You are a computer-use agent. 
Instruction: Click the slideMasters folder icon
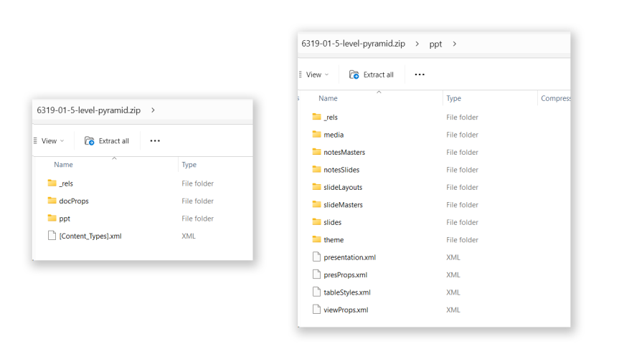pos(316,204)
